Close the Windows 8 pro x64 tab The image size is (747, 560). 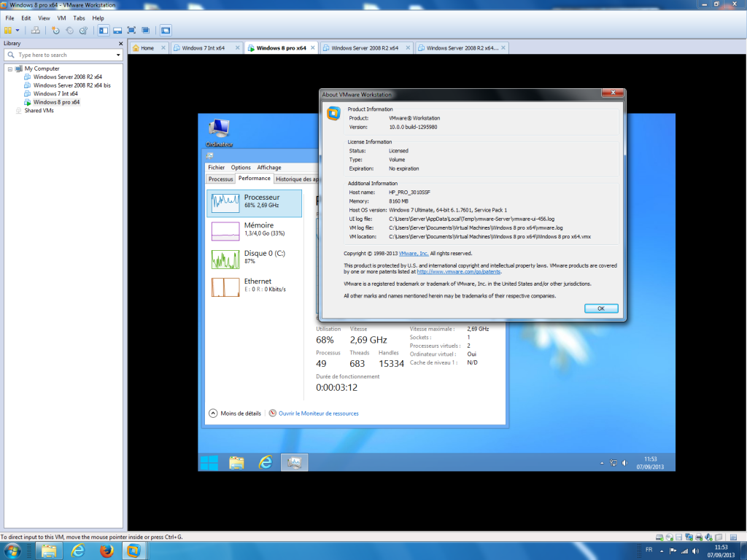tap(313, 47)
